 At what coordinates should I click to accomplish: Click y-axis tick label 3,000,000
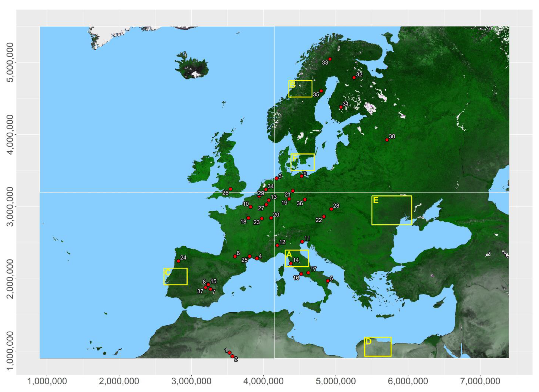(x=10, y=207)
